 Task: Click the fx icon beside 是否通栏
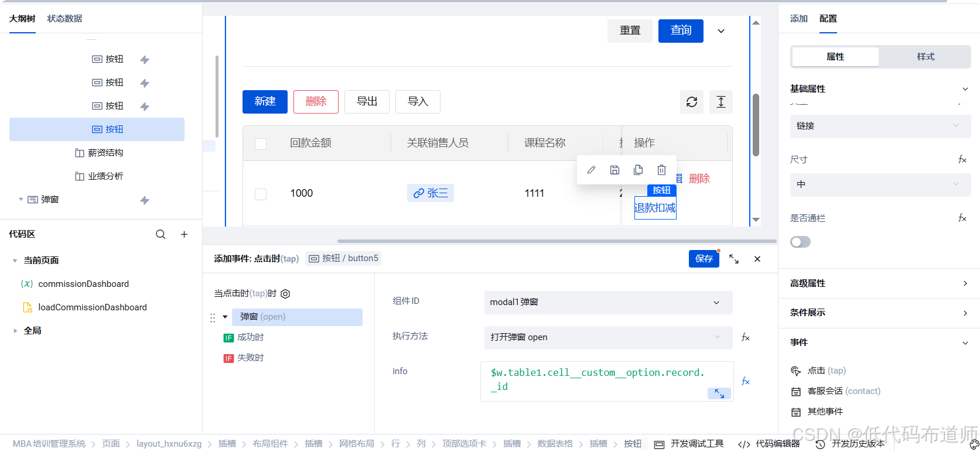pos(962,218)
